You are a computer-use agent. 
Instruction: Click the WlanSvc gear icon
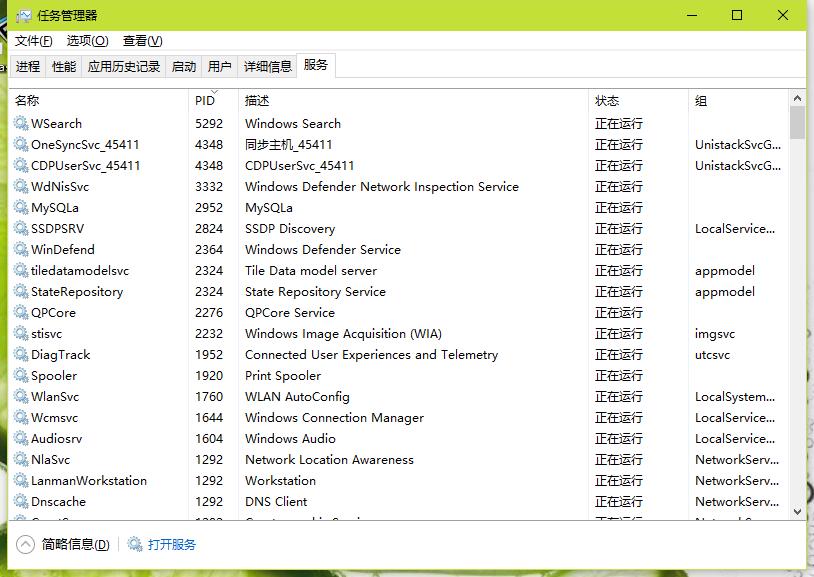coord(21,396)
